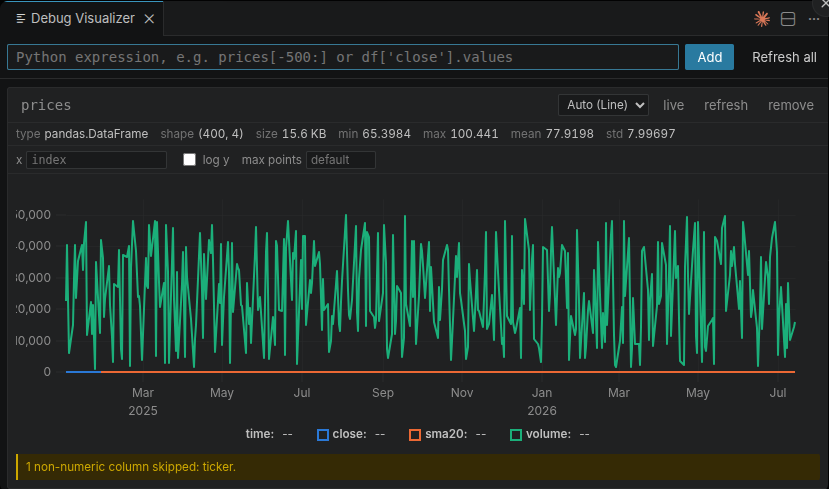
Task: Click the time legend label
Action: pos(260,434)
